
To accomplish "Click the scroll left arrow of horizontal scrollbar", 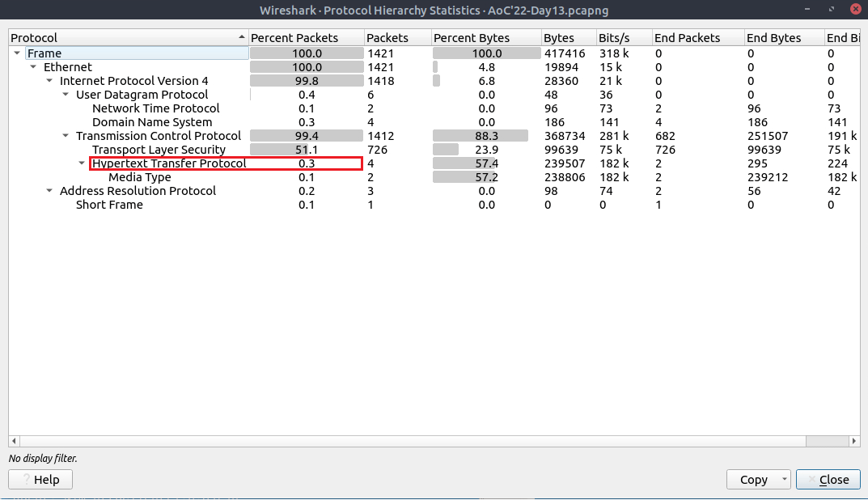I will pos(14,441).
